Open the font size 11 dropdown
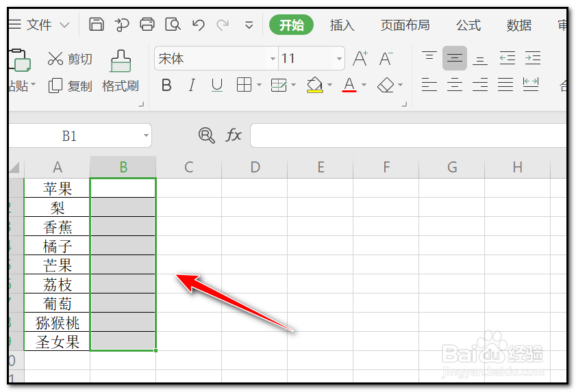Image resolution: width=576 pixels, height=392 pixels. coord(339,58)
